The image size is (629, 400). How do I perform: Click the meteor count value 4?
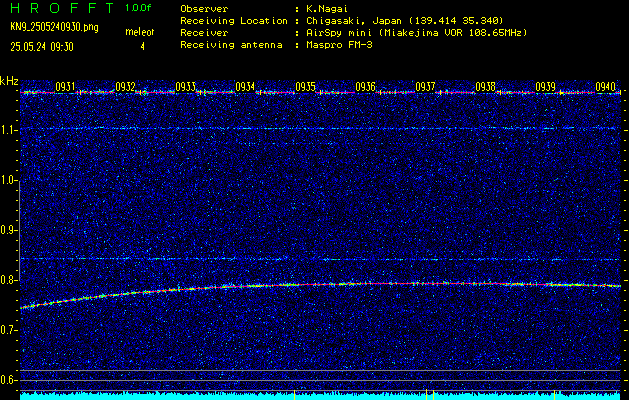pos(142,47)
